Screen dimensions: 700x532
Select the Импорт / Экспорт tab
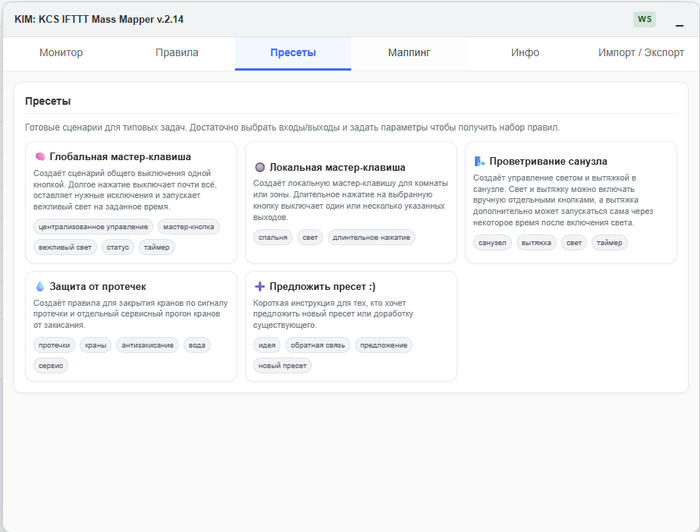click(641, 53)
